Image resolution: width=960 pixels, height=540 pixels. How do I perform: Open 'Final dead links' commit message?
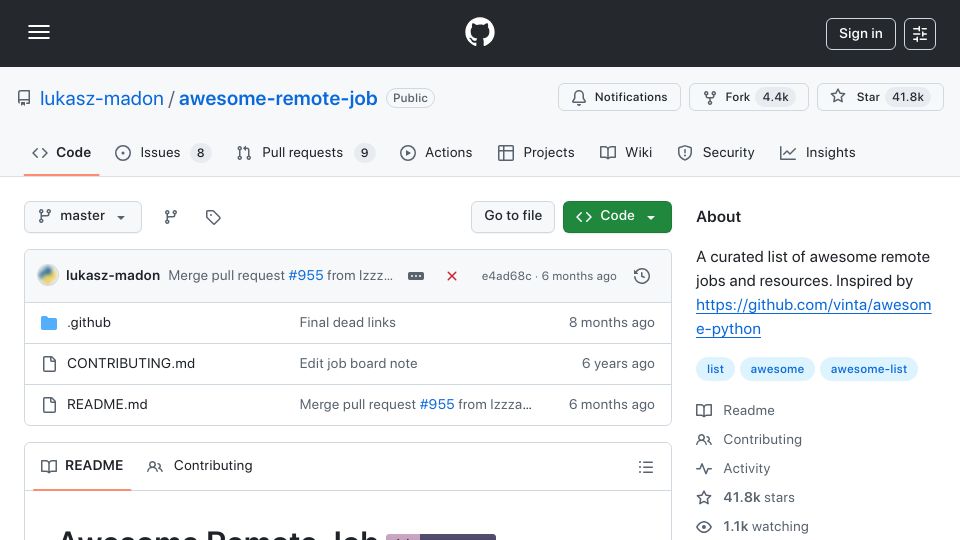347,323
